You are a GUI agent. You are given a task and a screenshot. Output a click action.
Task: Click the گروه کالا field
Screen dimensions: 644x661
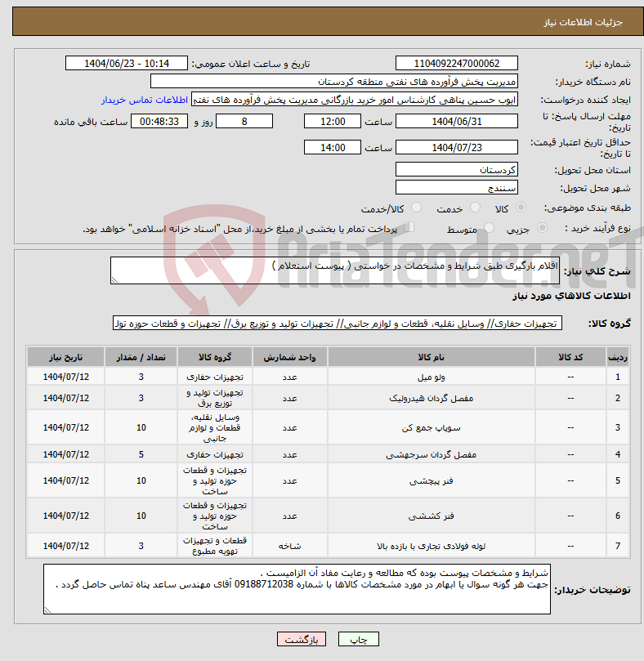[338, 324]
